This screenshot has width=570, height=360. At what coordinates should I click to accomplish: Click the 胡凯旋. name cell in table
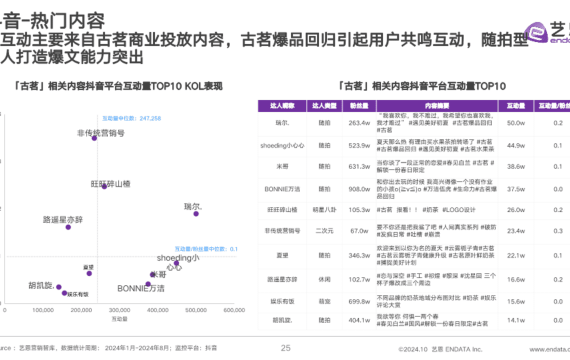pyautogui.click(x=282, y=320)
